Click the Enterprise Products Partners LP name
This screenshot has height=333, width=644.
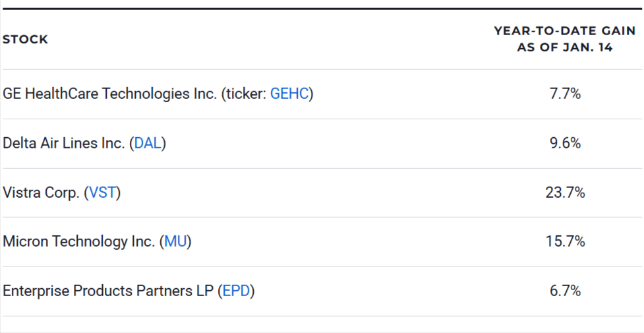click(107, 291)
